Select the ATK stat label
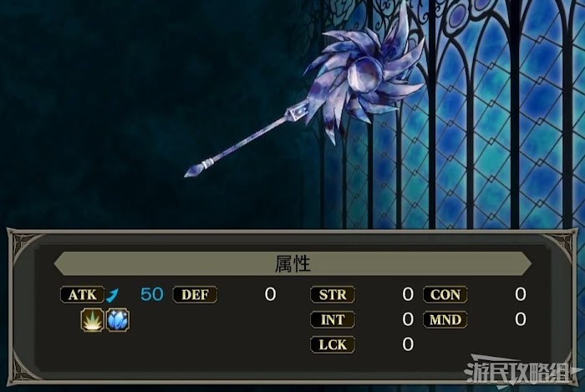This screenshot has height=392, width=585. click(x=83, y=295)
